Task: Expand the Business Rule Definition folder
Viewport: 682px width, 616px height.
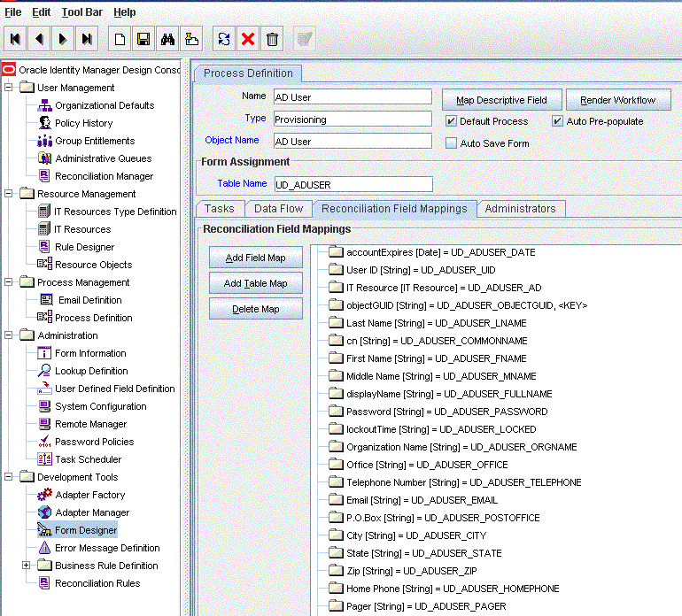Action: [x=26, y=566]
